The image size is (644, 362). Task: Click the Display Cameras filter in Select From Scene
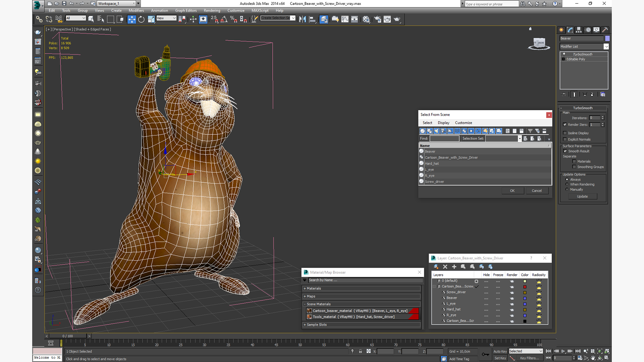point(443,131)
